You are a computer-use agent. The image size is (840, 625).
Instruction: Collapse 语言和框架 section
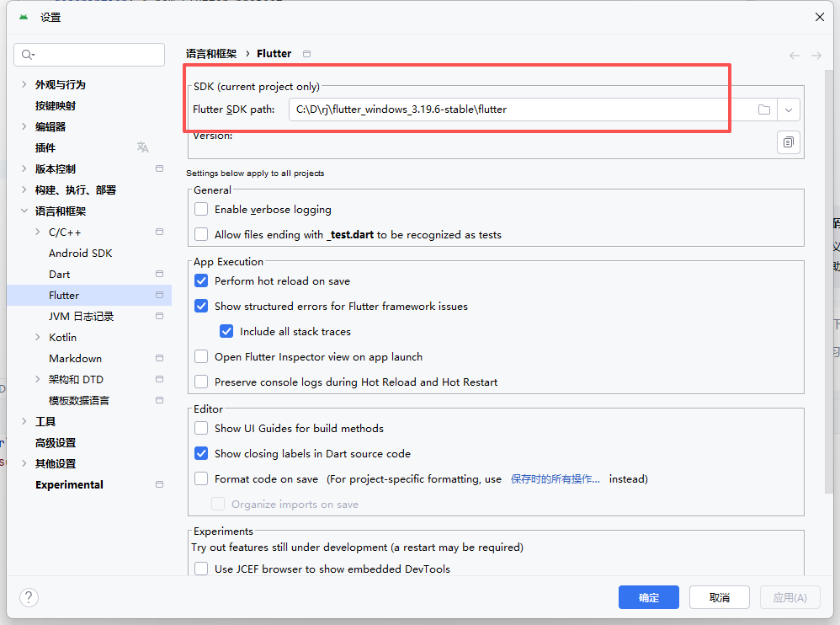24,211
